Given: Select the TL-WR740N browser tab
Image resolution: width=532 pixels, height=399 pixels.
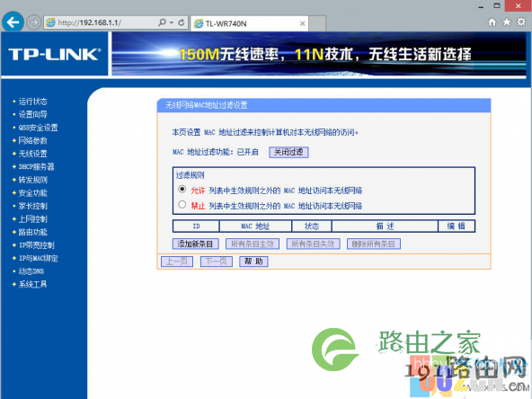Looking at the screenshot, I should click(x=250, y=23).
